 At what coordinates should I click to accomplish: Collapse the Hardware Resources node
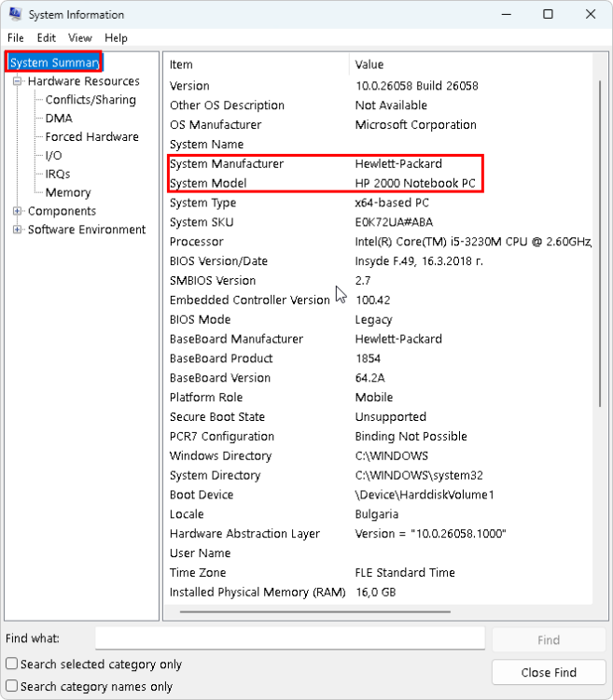pos(17,81)
